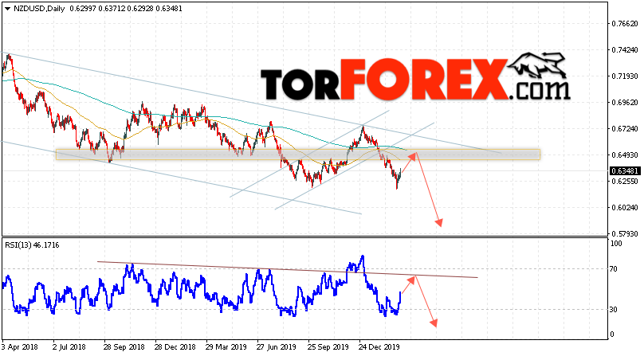
Task: Click the RSI 0 level label
Action: [x=612, y=334]
